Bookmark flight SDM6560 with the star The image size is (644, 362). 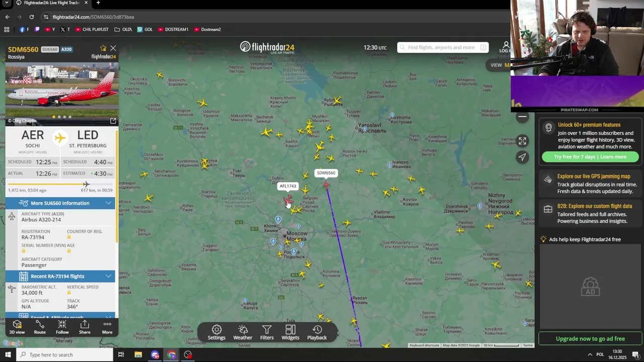pyautogui.click(x=103, y=48)
